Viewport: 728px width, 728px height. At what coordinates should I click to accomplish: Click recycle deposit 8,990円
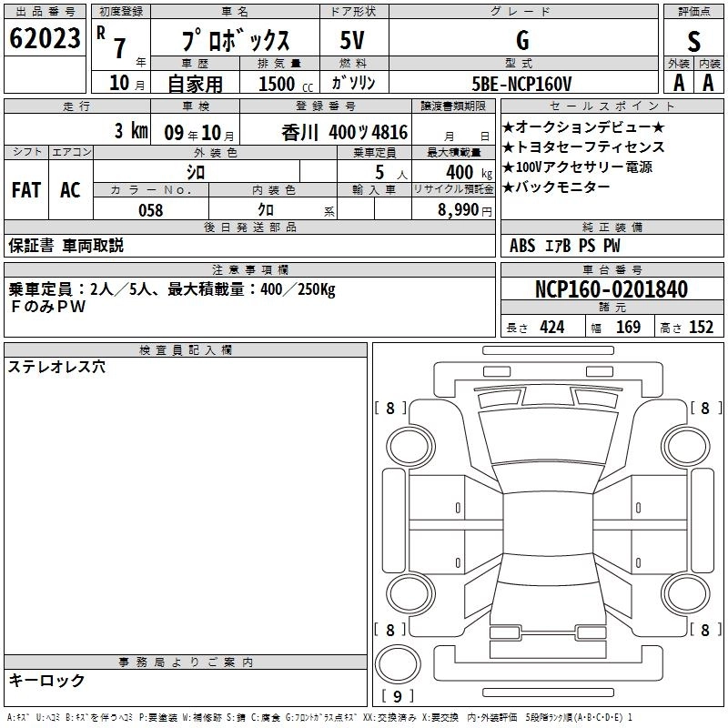pyautogui.click(x=465, y=210)
